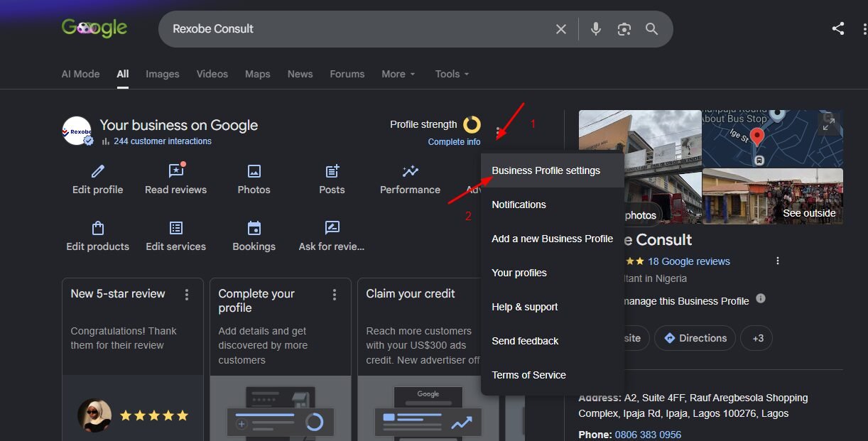Expand the Tools dropdown
The width and height of the screenshot is (868, 441).
click(x=452, y=74)
